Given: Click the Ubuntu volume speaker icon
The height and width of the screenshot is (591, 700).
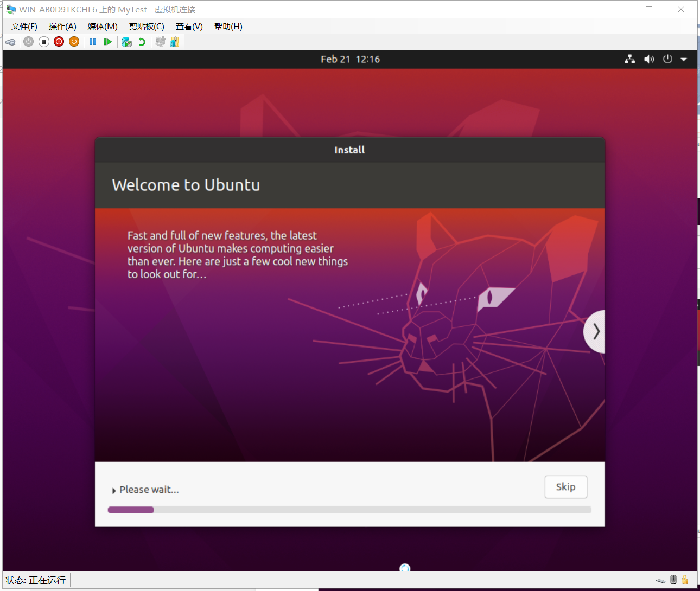Looking at the screenshot, I should tap(649, 59).
